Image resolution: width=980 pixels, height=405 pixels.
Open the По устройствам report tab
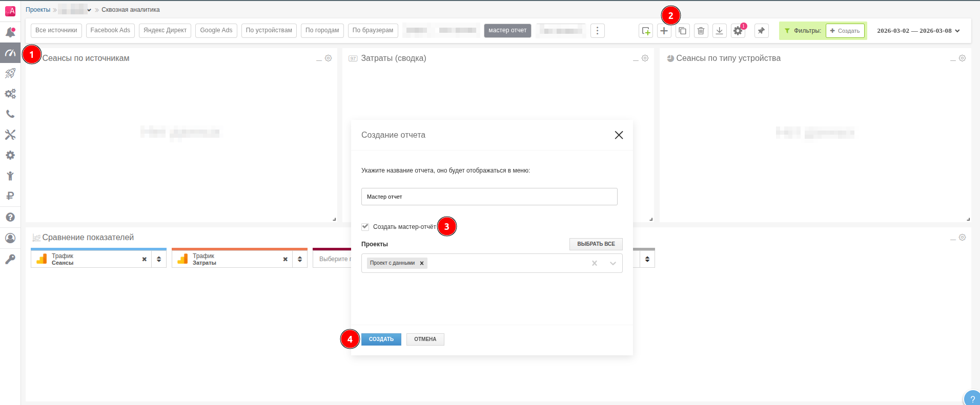(x=269, y=31)
